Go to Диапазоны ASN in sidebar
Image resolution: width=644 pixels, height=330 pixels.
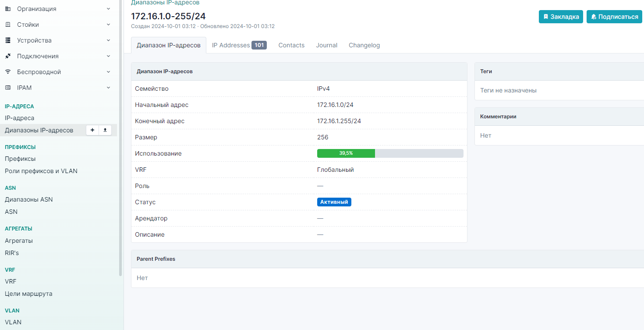point(28,199)
